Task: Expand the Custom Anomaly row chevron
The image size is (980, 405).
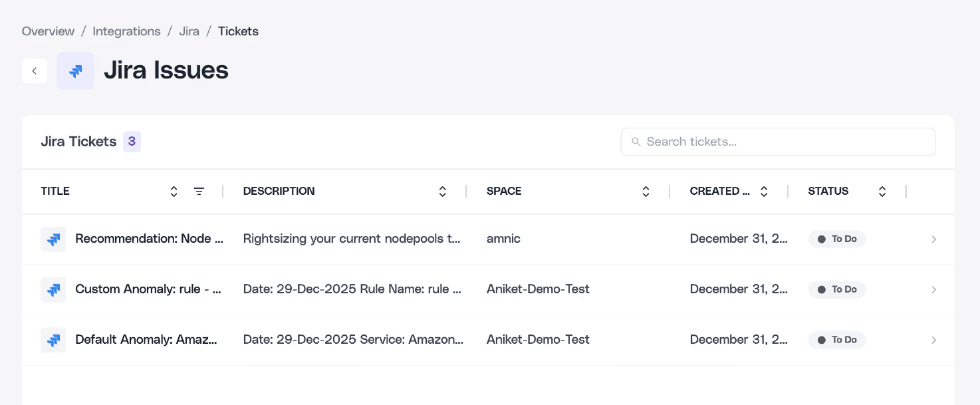Action: 933,289
